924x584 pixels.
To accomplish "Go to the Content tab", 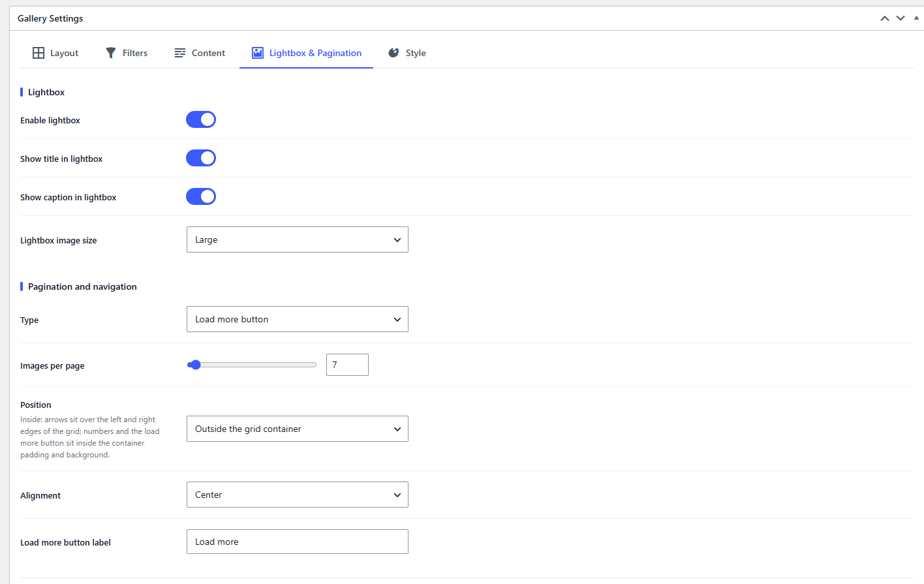I will click(x=200, y=53).
